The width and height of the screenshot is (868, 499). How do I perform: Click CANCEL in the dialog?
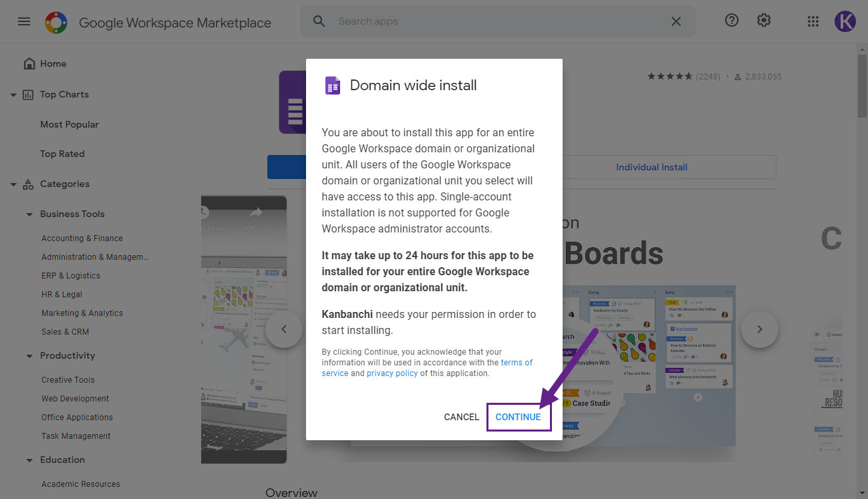(x=462, y=417)
